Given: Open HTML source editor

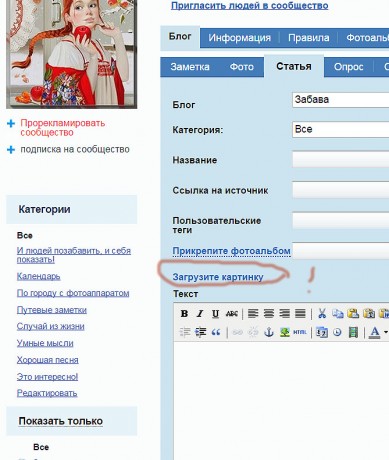Looking at the screenshot, I should (x=300, y=332).
